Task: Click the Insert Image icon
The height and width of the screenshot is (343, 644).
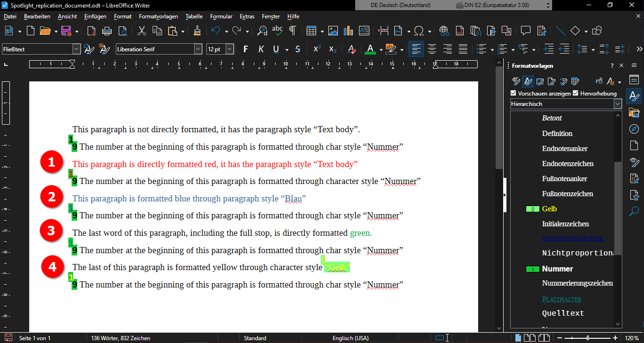Action: 333,31
